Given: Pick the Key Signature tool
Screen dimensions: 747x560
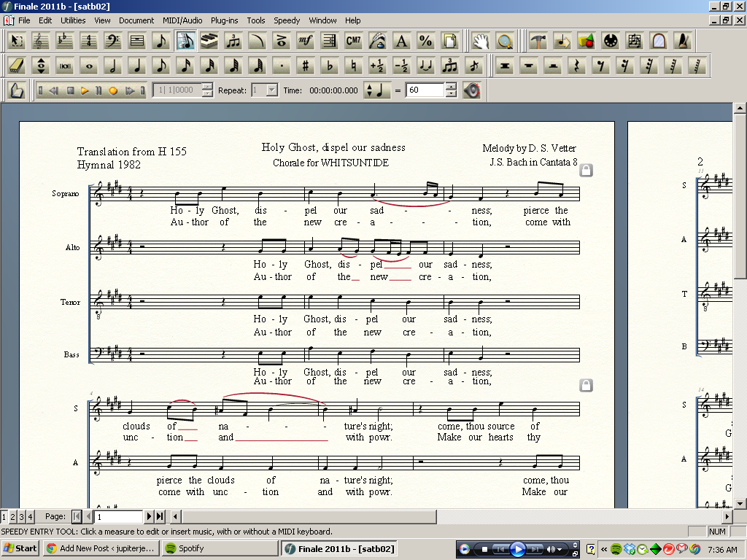Looking at the screenshot, I should (64, 41).
